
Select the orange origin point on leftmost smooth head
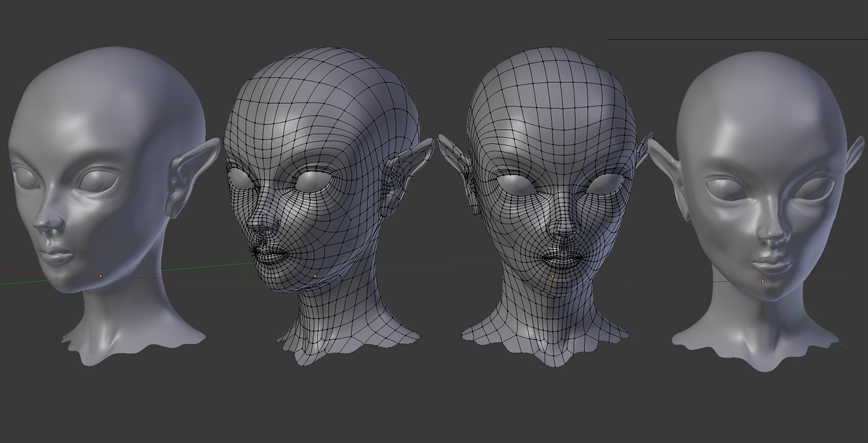100,276
